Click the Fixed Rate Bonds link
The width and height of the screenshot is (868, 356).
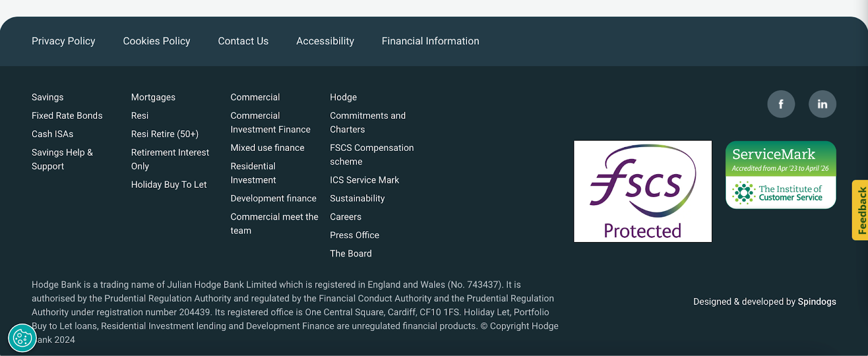[x=67, y=115]
